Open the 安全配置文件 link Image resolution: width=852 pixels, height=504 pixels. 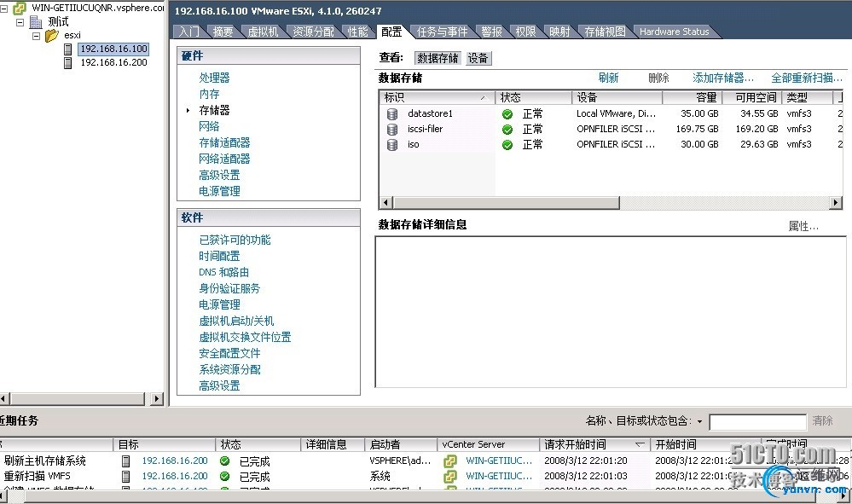coord(229,353)
